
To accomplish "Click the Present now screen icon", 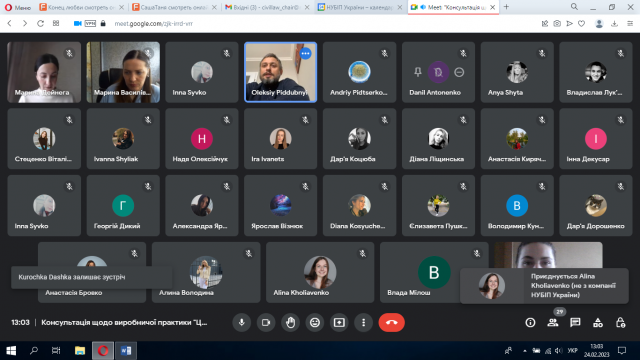I will pos(339,322).
